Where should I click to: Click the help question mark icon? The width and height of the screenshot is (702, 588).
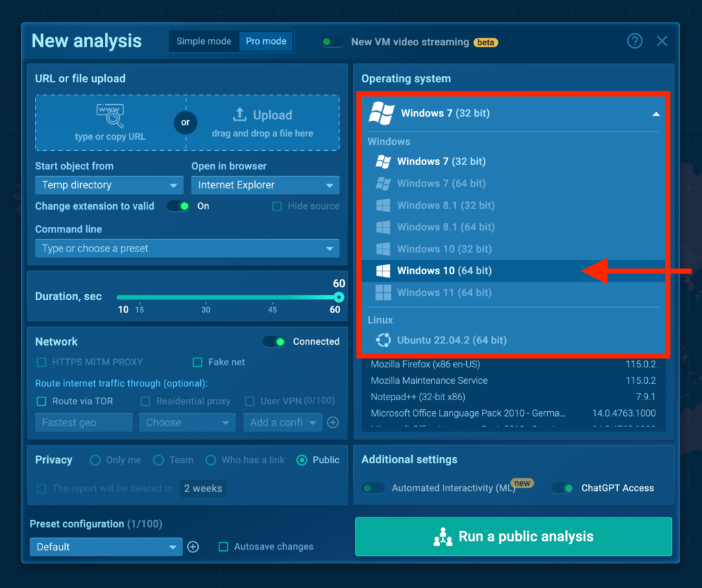635,41
